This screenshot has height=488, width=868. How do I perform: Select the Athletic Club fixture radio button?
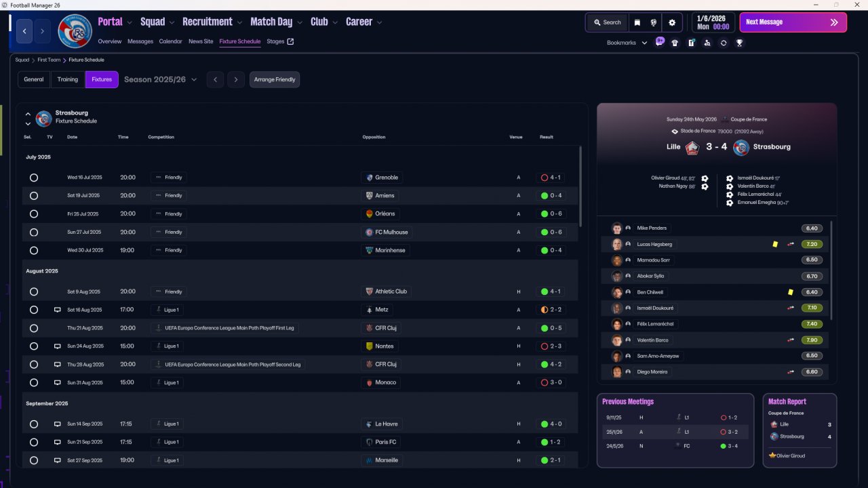34,291
